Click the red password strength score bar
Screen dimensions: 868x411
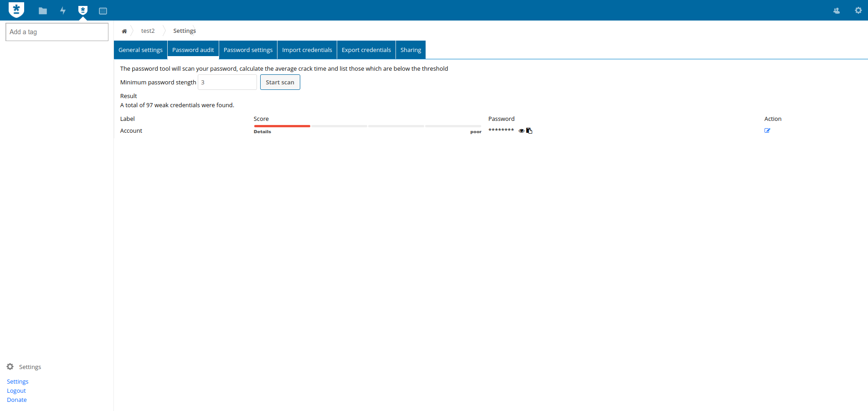282,126
